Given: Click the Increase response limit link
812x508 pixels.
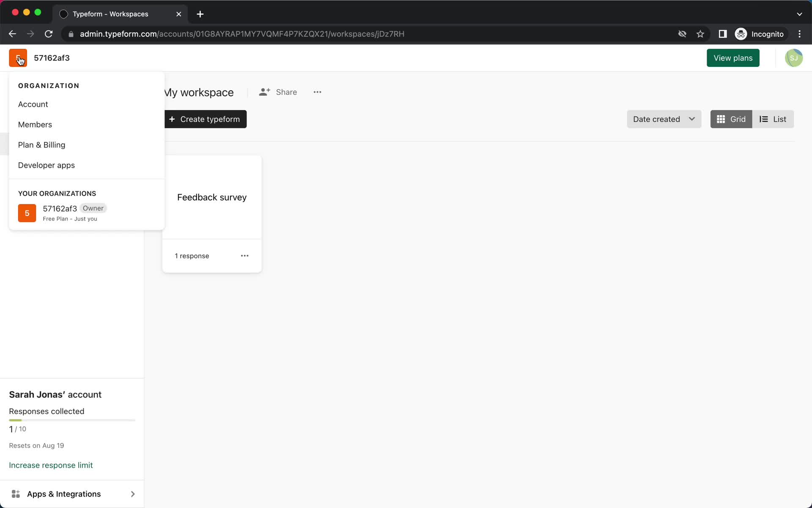Looking at the screenshot, I should click(51, 465).
